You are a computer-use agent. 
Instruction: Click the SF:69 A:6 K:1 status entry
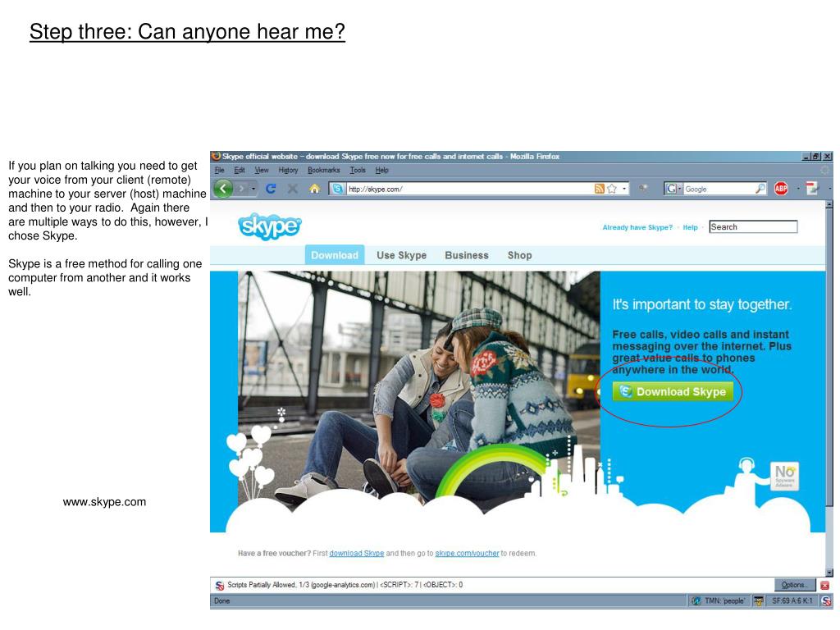point(792,600)
